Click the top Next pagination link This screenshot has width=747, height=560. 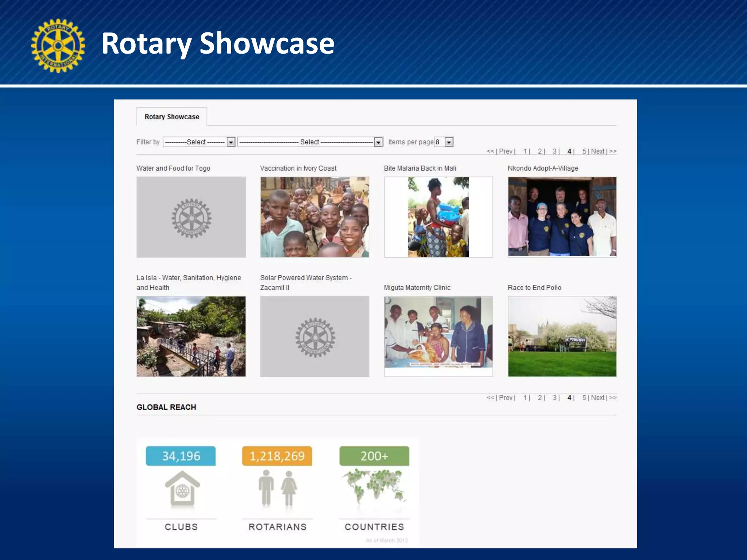coord(597,151)
